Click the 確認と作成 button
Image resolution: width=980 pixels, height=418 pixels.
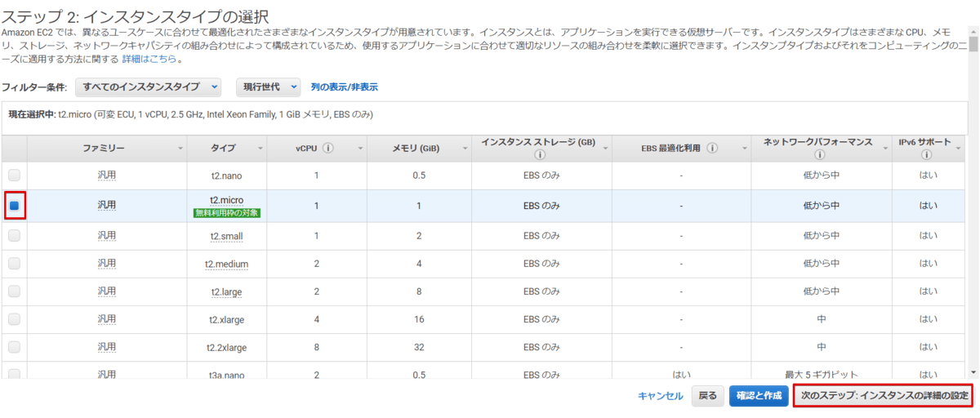tap(759, 396)
